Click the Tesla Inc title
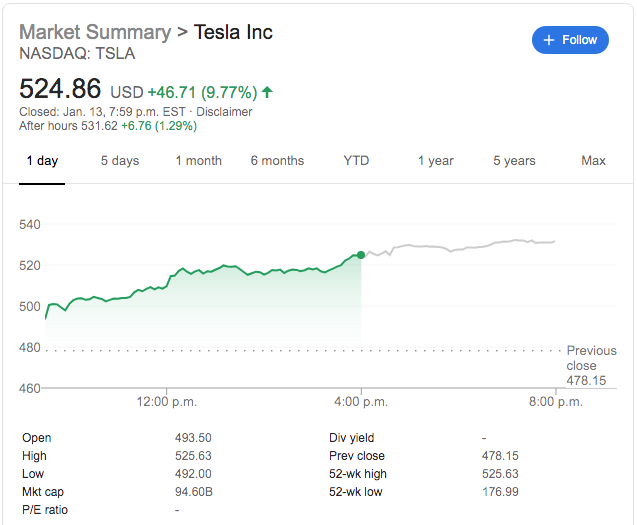 233,32
